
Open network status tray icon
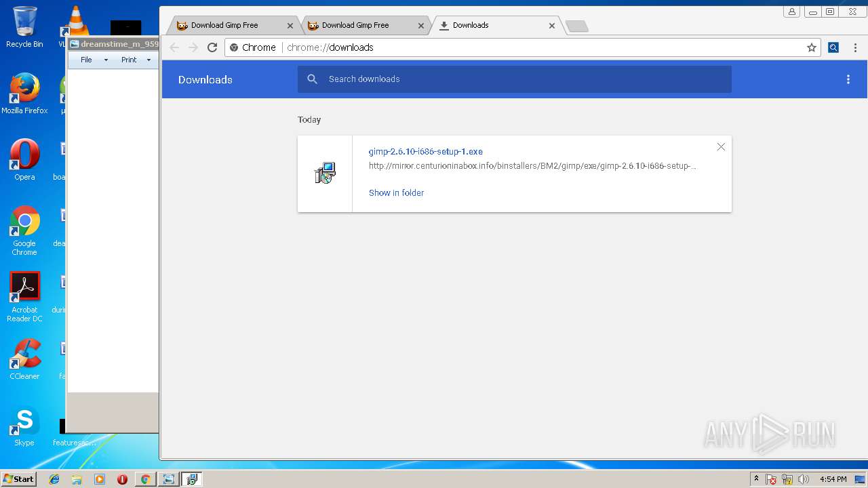(787, 479)
